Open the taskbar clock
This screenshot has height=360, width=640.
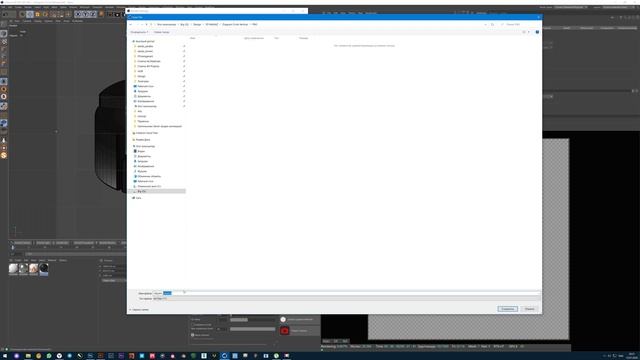[x=632, y=356]
